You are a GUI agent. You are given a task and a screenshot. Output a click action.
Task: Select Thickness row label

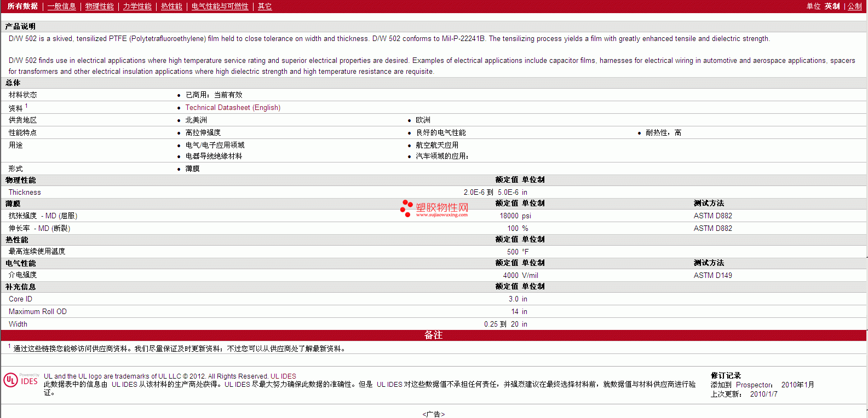coord(25,192)
